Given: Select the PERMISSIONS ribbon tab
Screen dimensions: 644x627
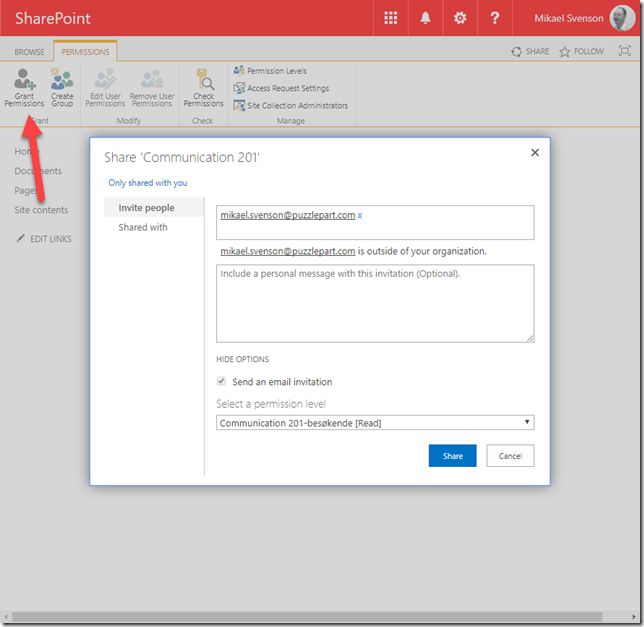Looking at the screenshot, I should pos(85,52).
